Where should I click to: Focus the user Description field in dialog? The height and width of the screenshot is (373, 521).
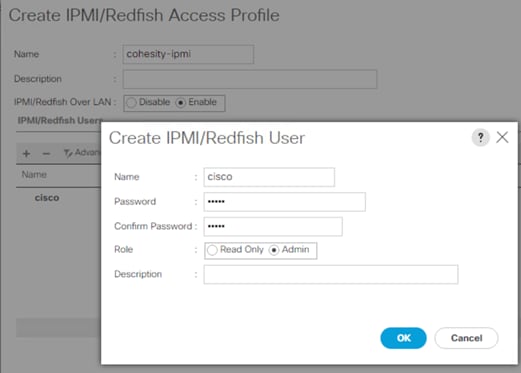pos(331,274)
